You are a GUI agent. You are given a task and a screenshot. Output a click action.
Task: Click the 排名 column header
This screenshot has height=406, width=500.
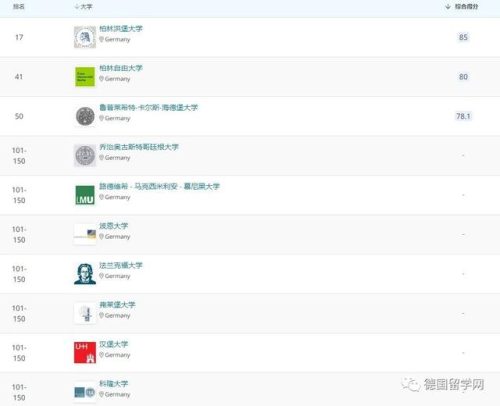coord(19,6)
